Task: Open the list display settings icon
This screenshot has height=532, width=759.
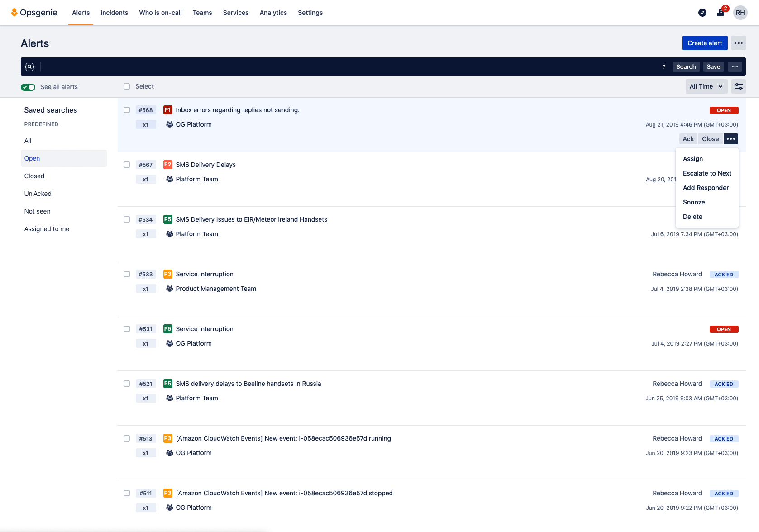Action: click(x=738, y=86)
